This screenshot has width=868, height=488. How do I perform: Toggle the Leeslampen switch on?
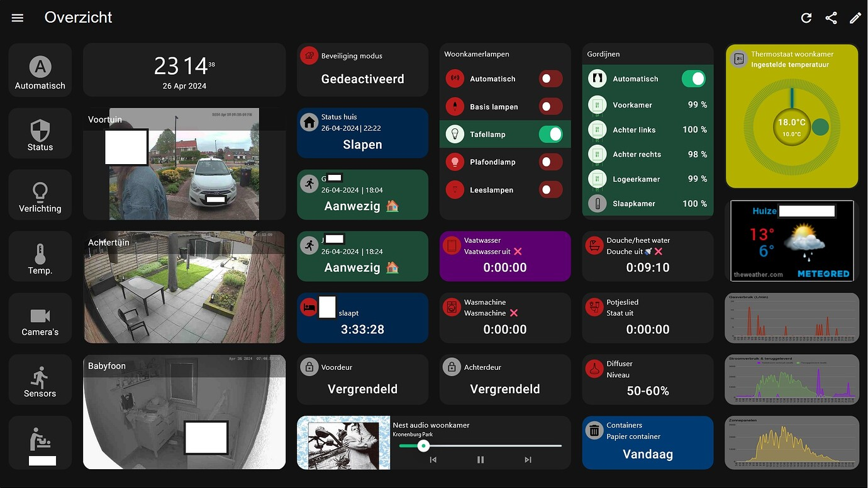click(x=550, y=189)
